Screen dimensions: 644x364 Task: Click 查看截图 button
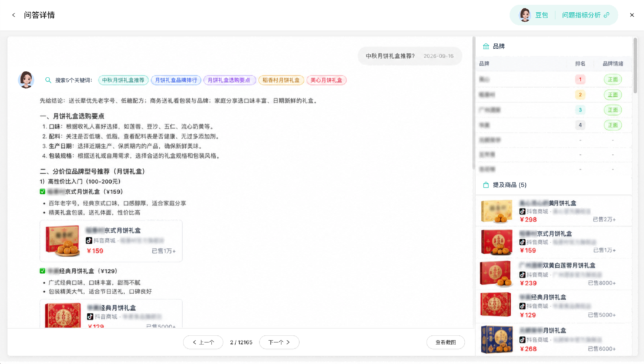446,342
